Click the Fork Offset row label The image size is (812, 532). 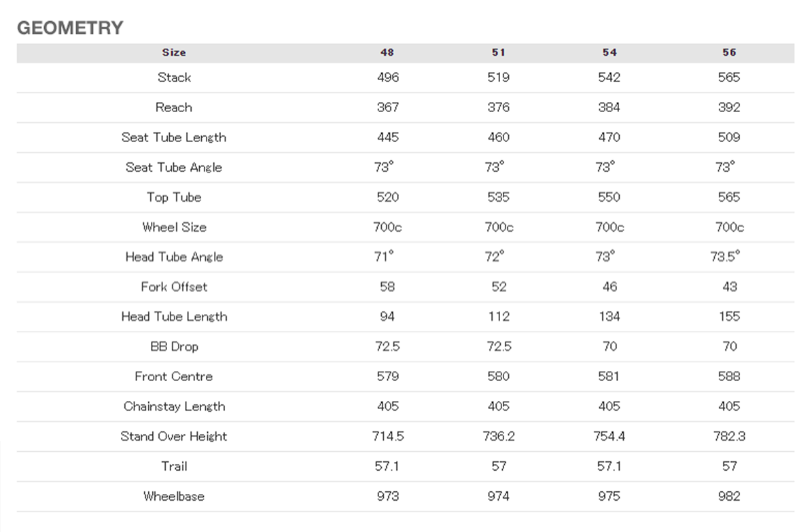(174, 287)
